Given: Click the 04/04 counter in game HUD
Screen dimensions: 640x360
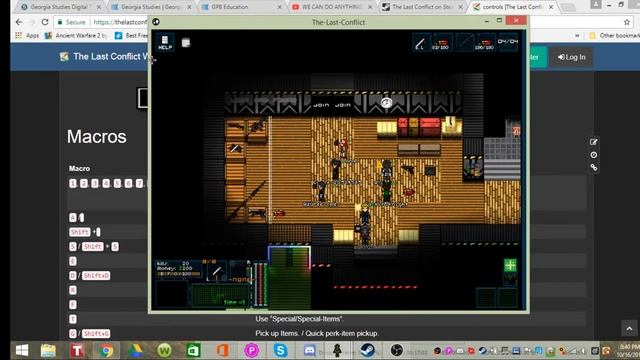Looking at the screenshot, I should point(508,41).
